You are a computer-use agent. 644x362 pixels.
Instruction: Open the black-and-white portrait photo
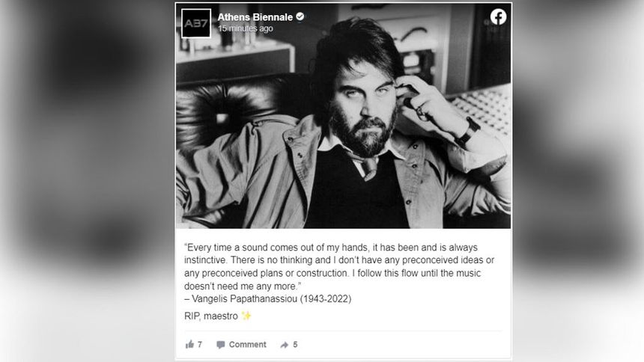[x=344, y=116]
